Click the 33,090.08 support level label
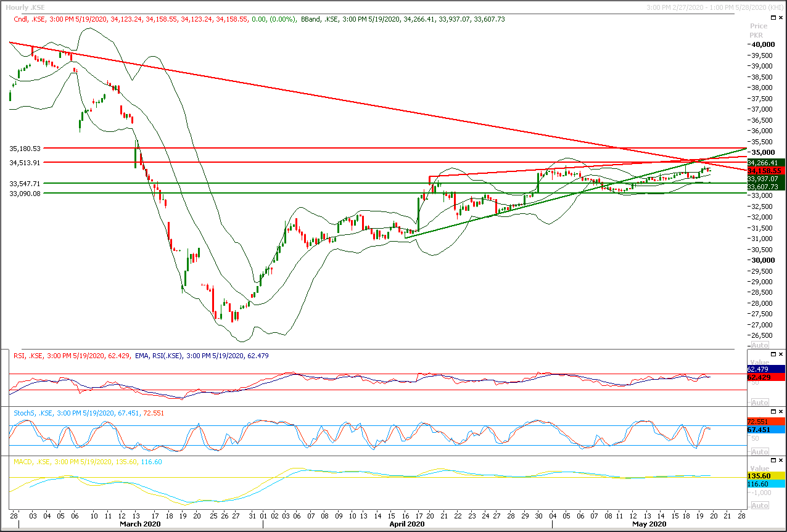The height and width of the screenshot is (532, 787). point(25,194)
